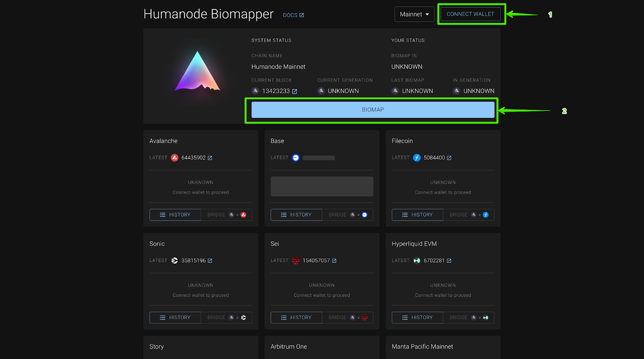644x359 pixels.
Task: Click Avalanche latest block number 64435902
Action: click(193, 158)
